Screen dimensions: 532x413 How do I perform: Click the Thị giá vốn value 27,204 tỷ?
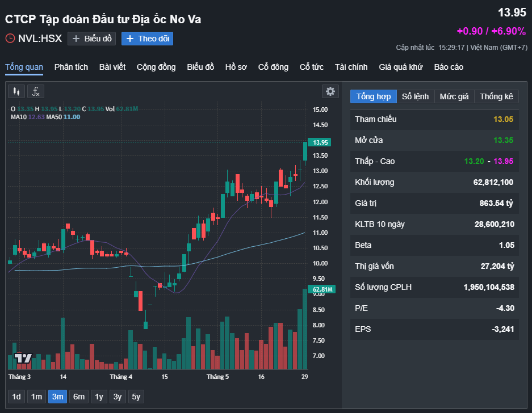coord(497,267)
